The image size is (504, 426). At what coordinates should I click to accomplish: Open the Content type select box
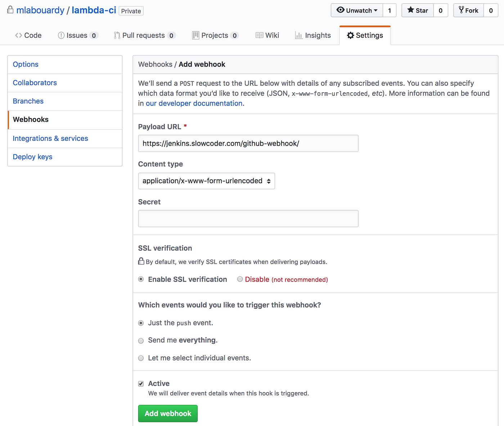(x=207, y=181)
